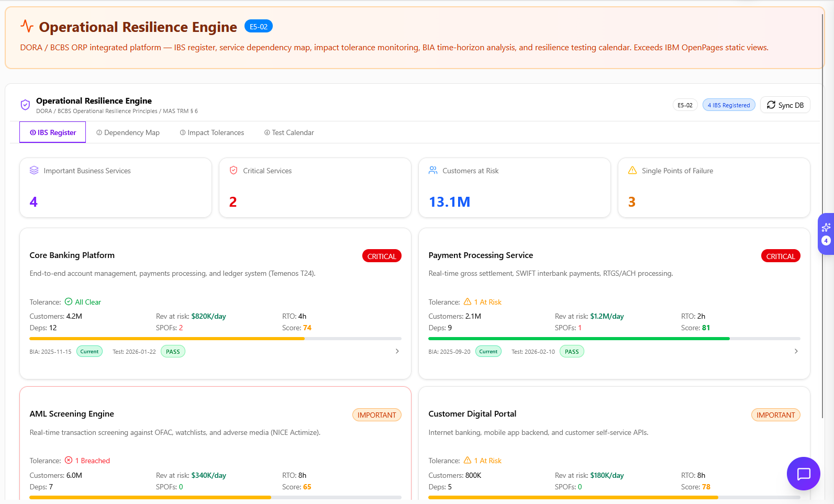Expand Payment Processing Service details chevron
The width and height of the screenshot is (834, 504).
(796, 351)
